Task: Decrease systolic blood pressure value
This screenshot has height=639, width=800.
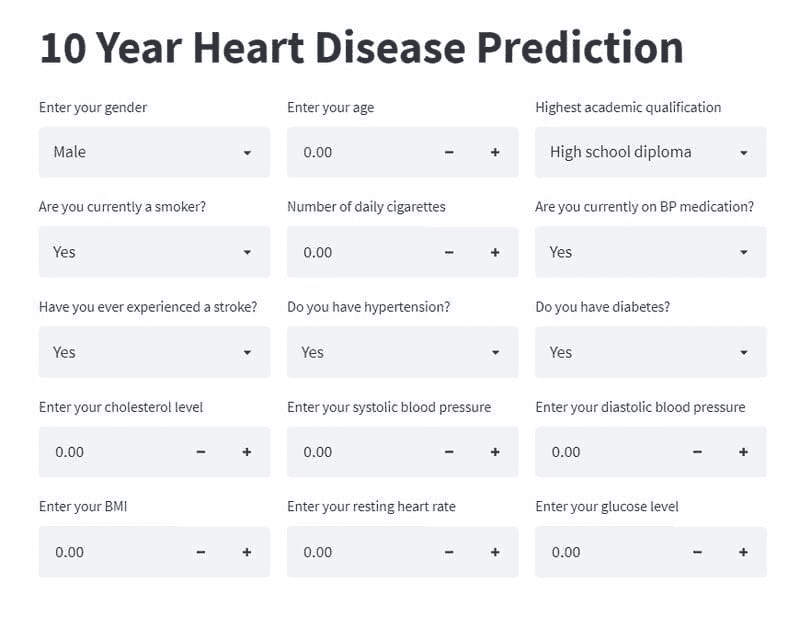Action: tap(449, 452)
